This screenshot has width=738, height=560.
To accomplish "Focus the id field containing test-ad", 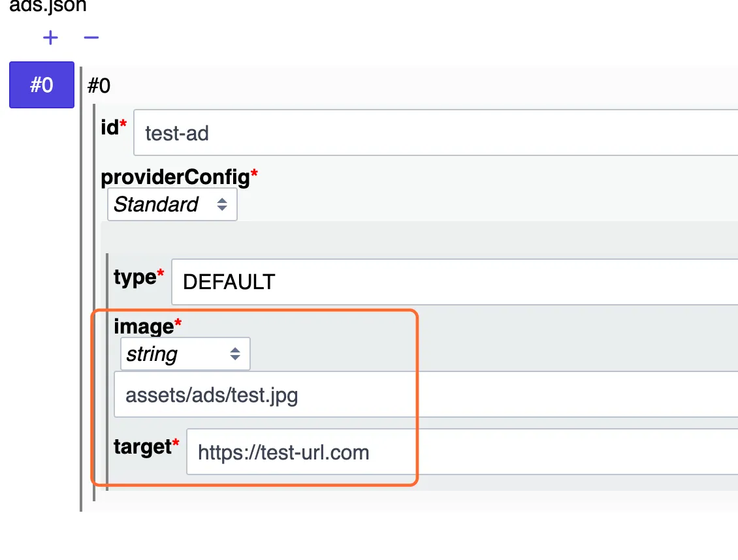I will point(436,132).
